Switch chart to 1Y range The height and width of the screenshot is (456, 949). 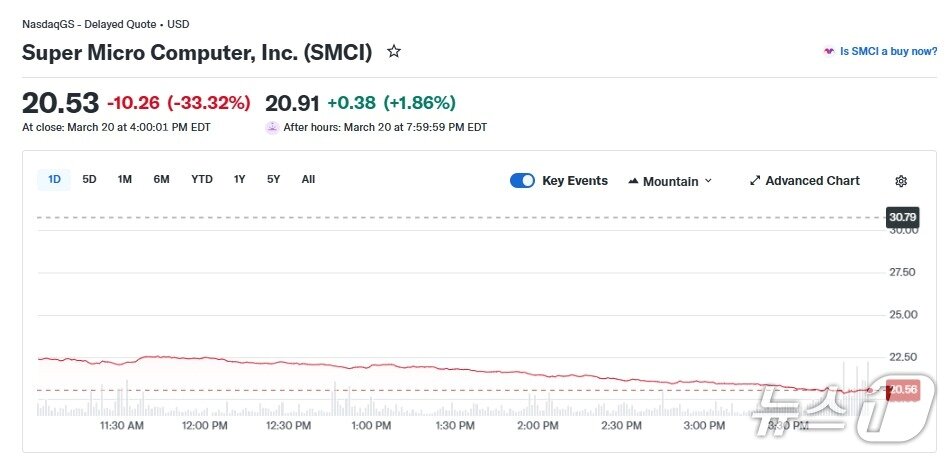coord(239,180)
